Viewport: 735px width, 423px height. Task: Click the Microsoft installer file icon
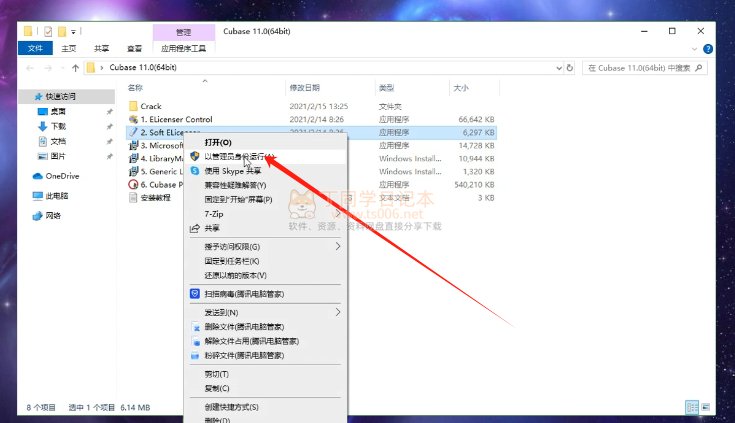[x=133, y=145]
